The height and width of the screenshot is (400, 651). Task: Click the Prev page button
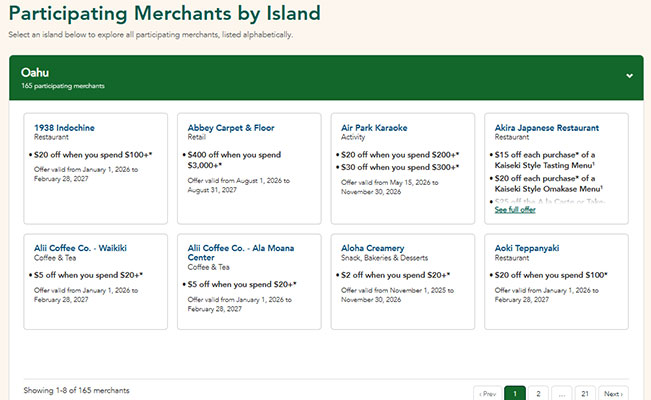[x=487, y=393]
